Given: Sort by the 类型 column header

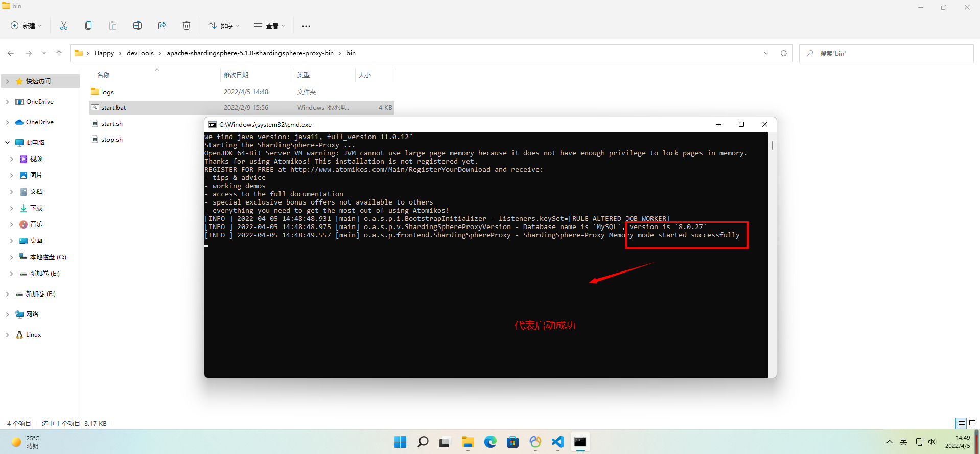Looking at the screenshot, I should pyautogui.click(x=304, y=75).
